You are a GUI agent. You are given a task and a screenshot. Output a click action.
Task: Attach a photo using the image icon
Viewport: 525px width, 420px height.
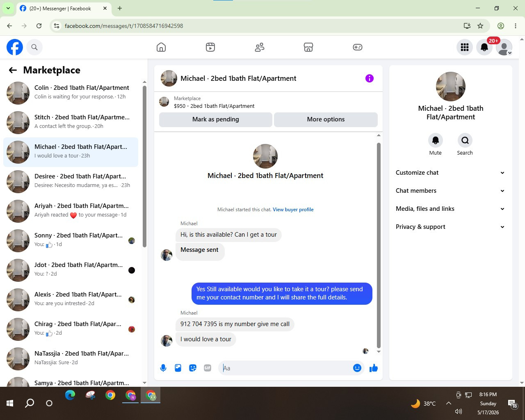tap(178, 368)
